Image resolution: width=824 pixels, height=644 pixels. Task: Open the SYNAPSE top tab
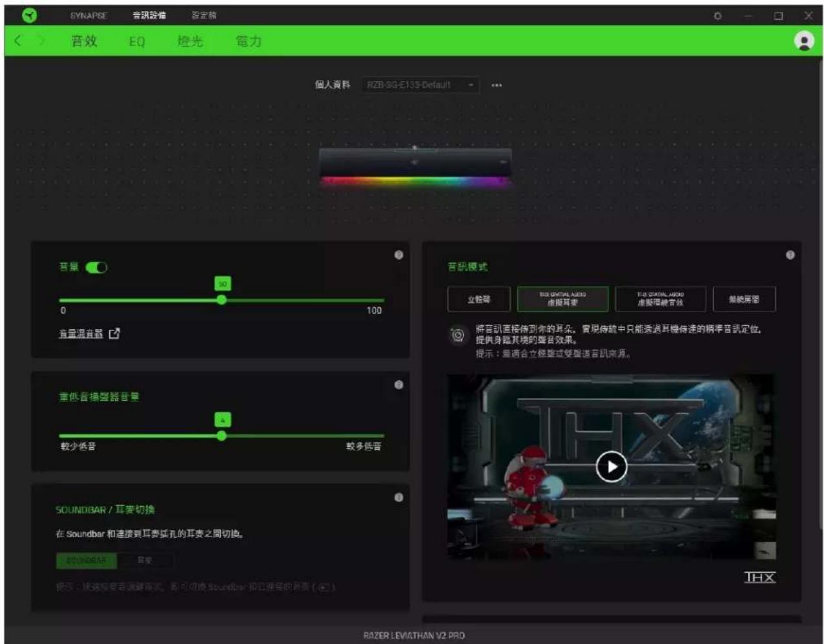88,15
